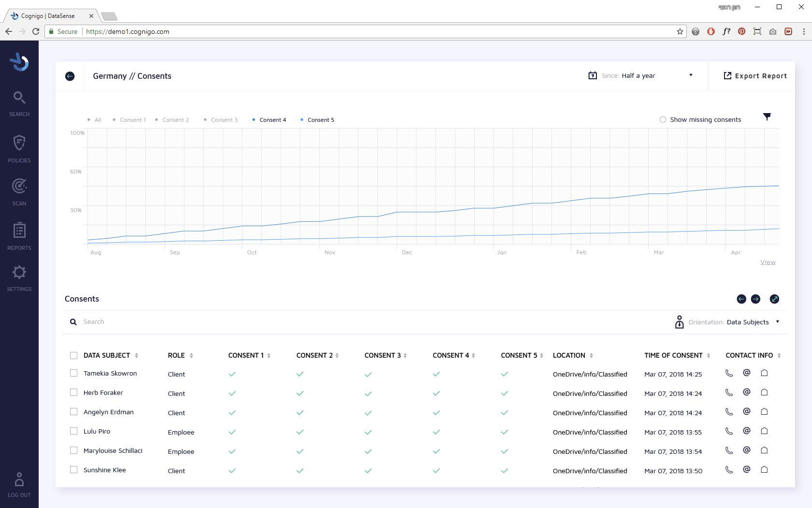Viewport: 812px width, 508px height.
Task: Click the OneDrive/info/Classified location for Lulu Piro
Action: (590, 433)
